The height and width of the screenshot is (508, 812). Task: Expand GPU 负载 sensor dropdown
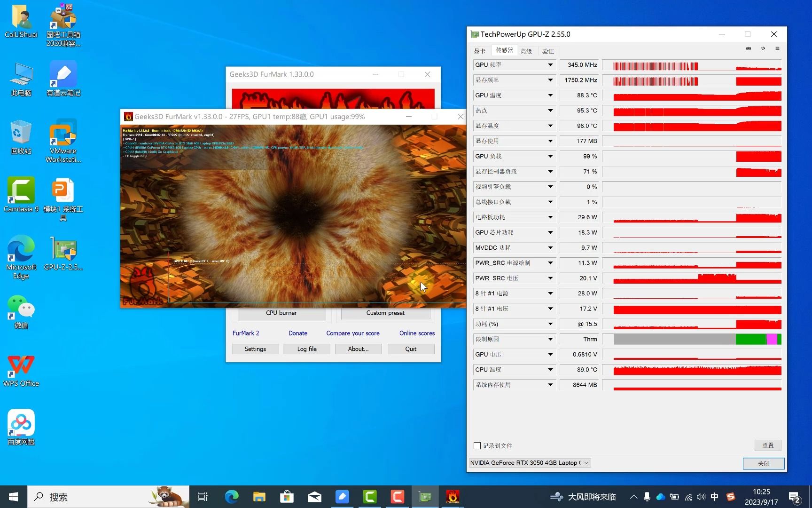550,156
